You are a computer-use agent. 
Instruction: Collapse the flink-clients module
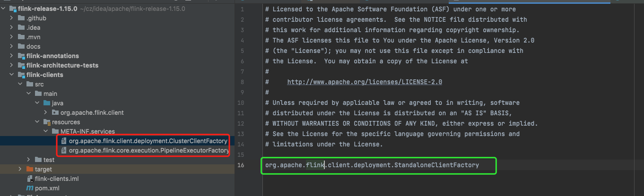pos(12,75)
